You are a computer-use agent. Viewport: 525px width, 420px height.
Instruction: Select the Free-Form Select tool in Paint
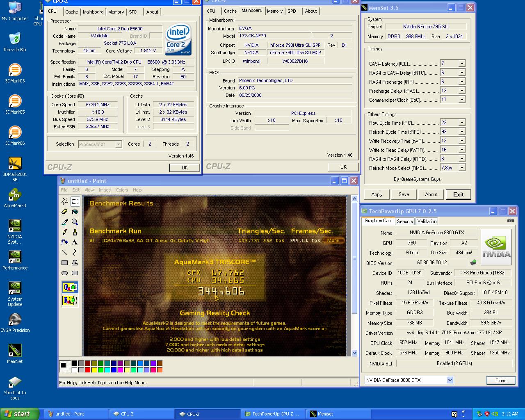pyautogui.click(x=65, y=201)
